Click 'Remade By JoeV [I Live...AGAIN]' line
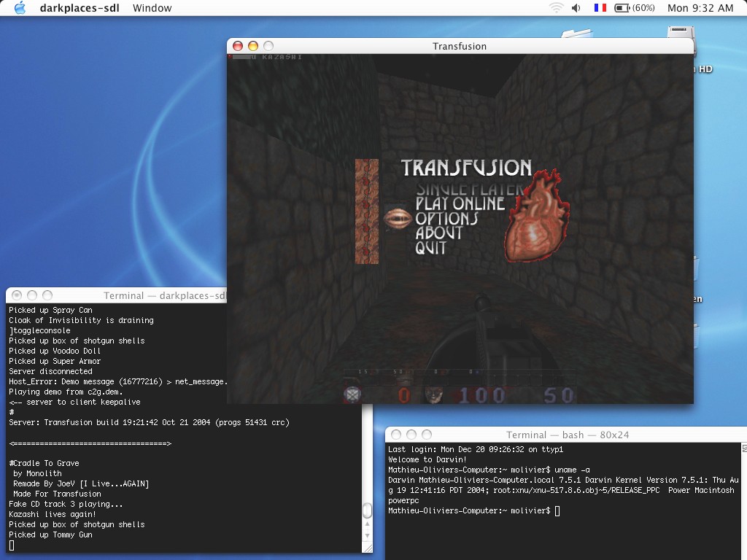The height and width of the screenshot is (560, 747). point(81,484)
